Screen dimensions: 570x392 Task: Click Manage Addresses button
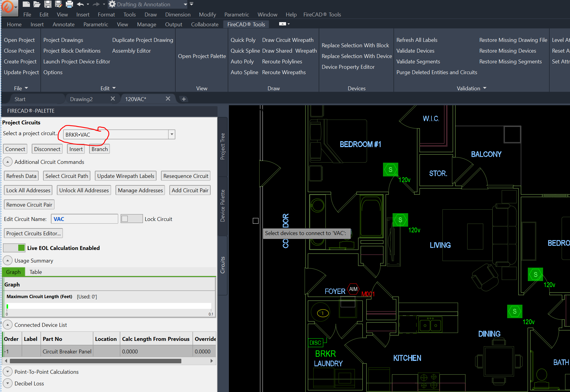[140, 190]
